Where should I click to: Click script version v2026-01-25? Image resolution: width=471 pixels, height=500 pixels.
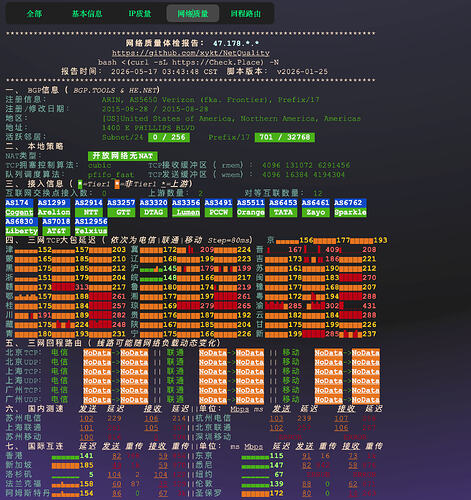302,72
